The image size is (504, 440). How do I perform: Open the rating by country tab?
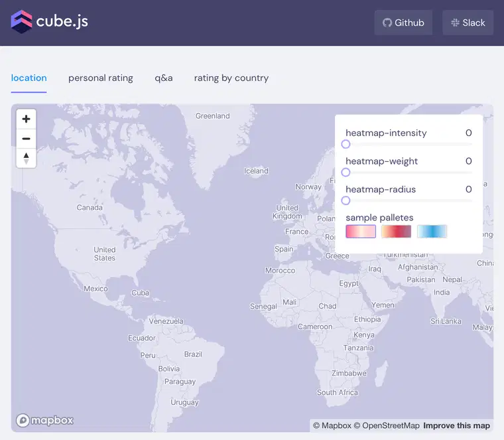(231, 78)
